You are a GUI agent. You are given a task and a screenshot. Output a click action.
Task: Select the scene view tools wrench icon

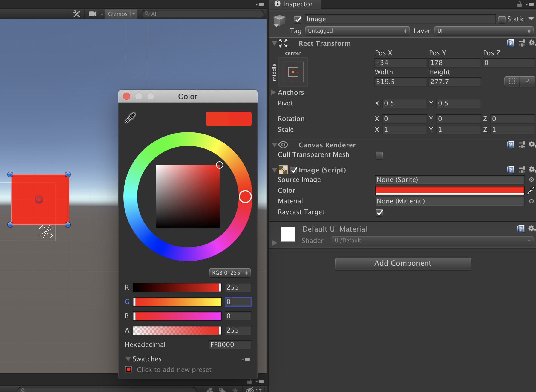tap(76, 14)
